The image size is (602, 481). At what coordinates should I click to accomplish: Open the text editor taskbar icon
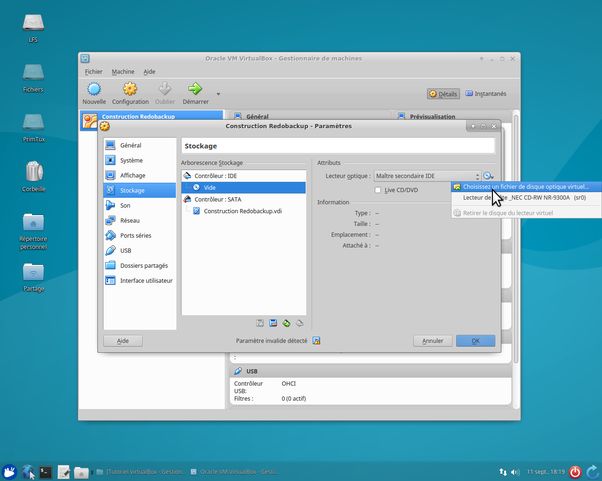pyautogui.click(x=63, y=472)
